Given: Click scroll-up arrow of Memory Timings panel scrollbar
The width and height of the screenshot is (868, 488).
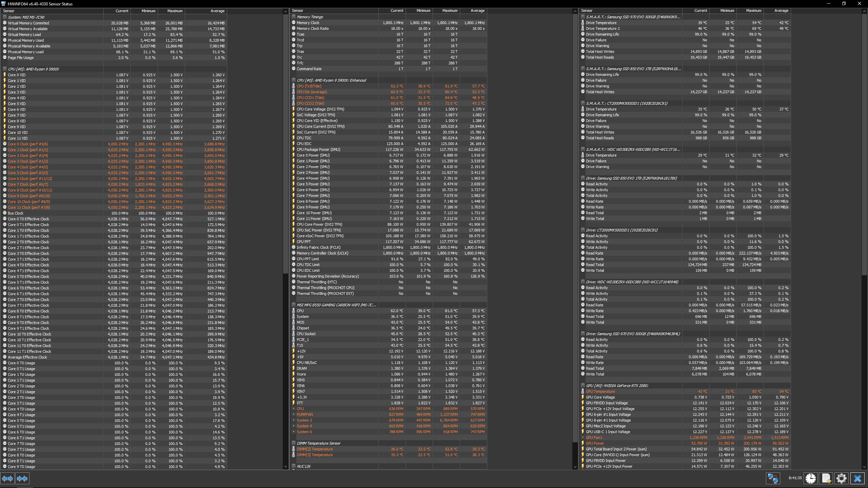Looking at the screenshot, I should click(575, 12).
